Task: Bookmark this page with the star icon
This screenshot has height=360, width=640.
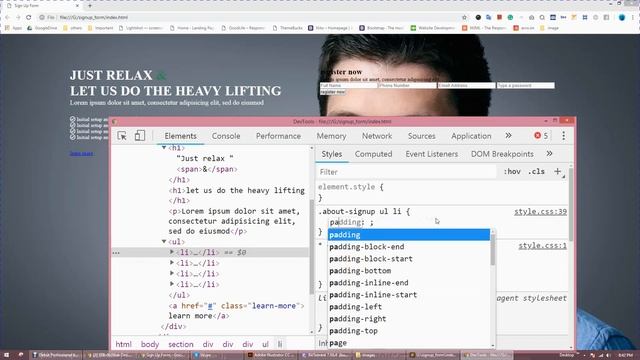Action: [464, 17]
